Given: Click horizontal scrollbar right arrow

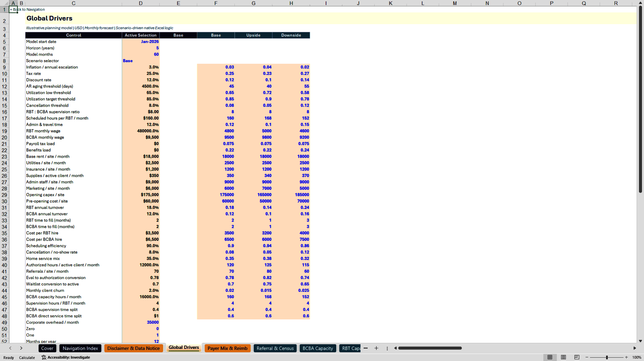Looking at the screenshot, I should tap(635, 348).
